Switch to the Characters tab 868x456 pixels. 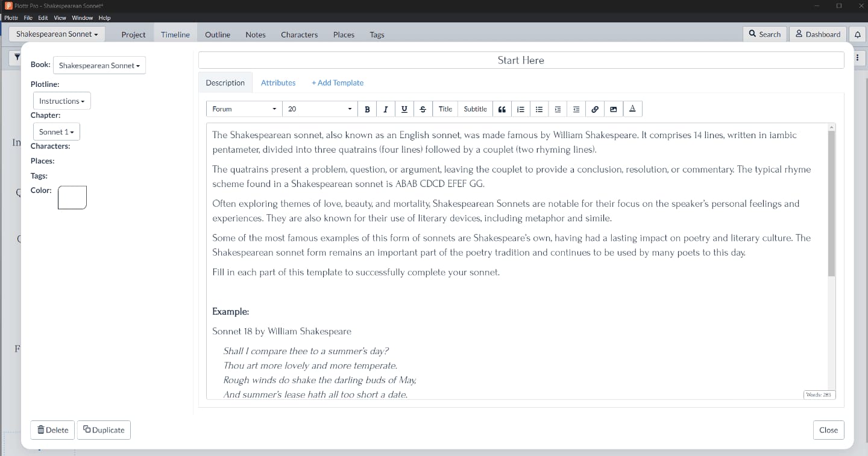click(x=299, y=34)
